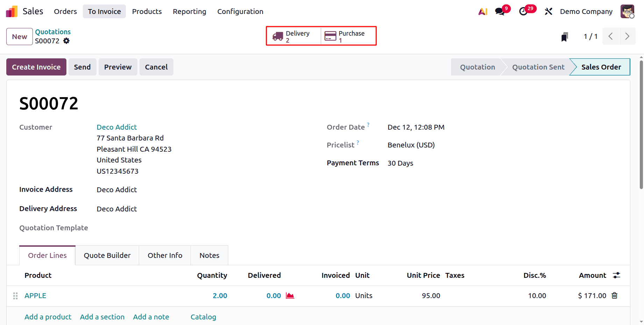Open the optional columns settings toggle

coord(616,275)
